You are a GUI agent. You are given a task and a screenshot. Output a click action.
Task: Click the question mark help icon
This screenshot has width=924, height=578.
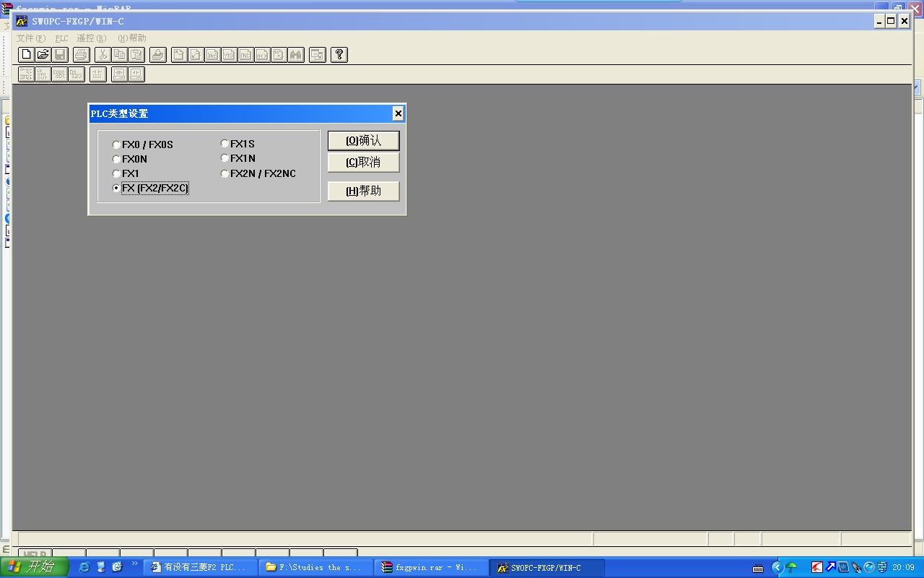339,55
